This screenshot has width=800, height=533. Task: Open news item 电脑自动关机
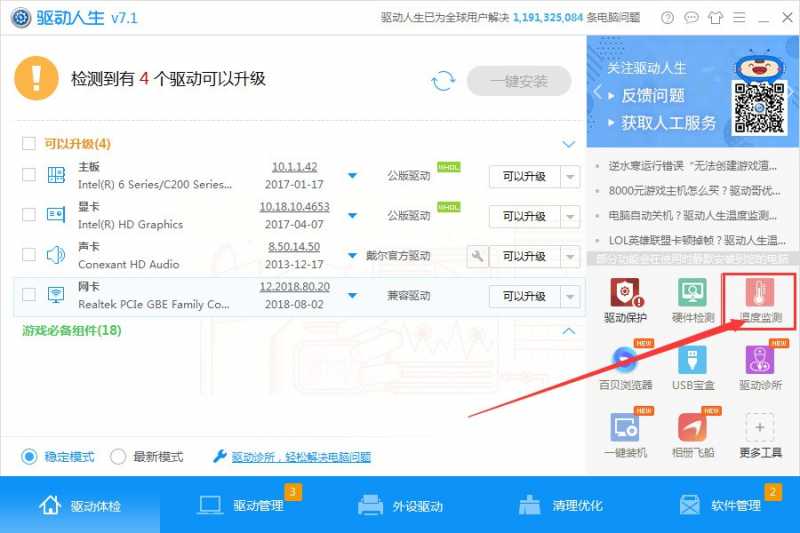coord(692,215)
